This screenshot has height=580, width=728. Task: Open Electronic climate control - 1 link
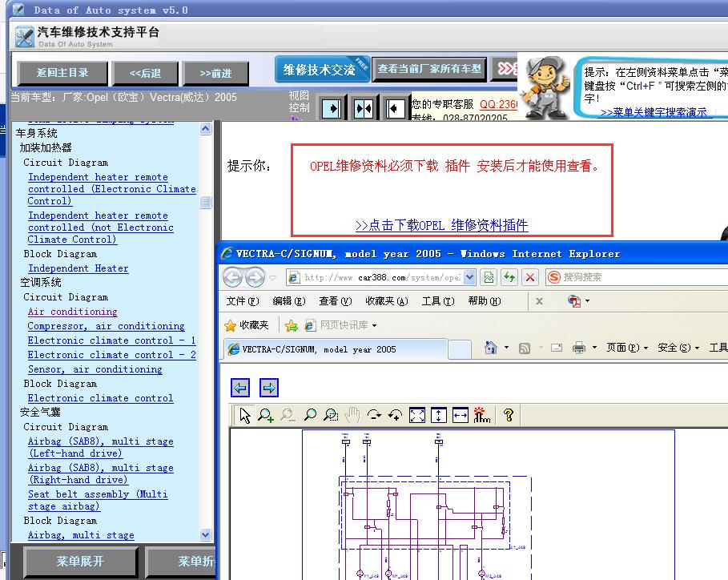(111, 340)
